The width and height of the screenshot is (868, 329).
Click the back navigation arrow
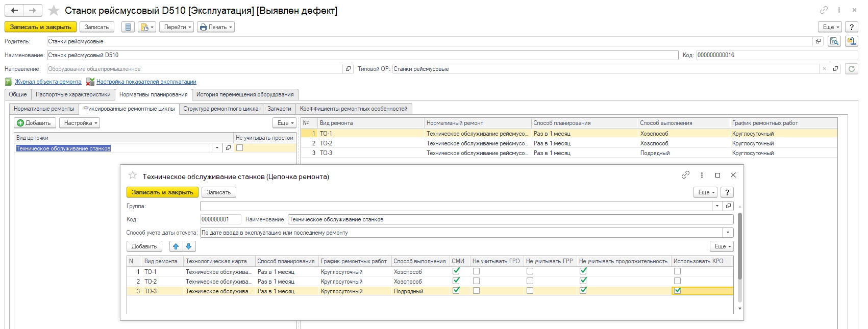point(15,11)
